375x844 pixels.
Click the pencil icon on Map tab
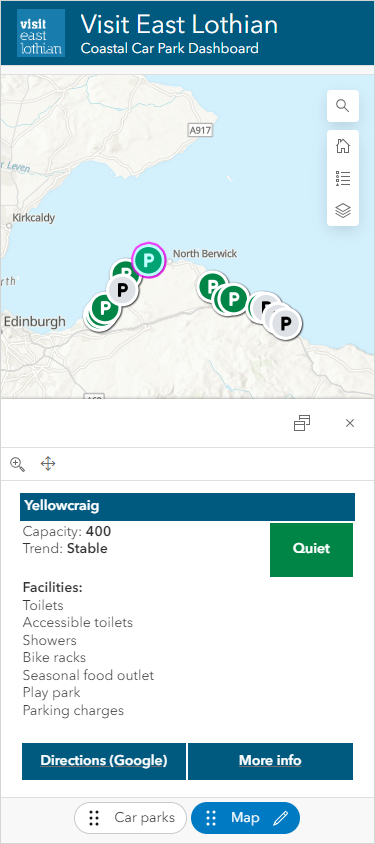280,818
